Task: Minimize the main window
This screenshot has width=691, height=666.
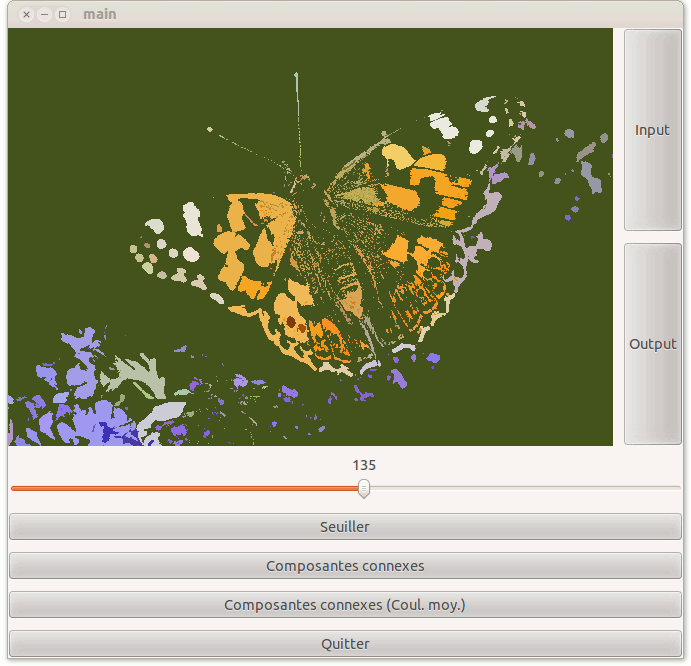Action: 44,15
